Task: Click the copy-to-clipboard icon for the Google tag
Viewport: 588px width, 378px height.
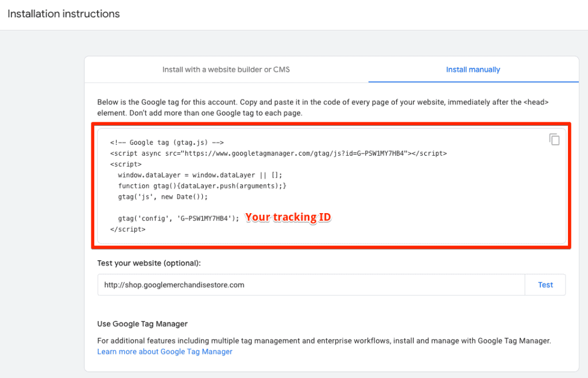Action: [554, 140]
